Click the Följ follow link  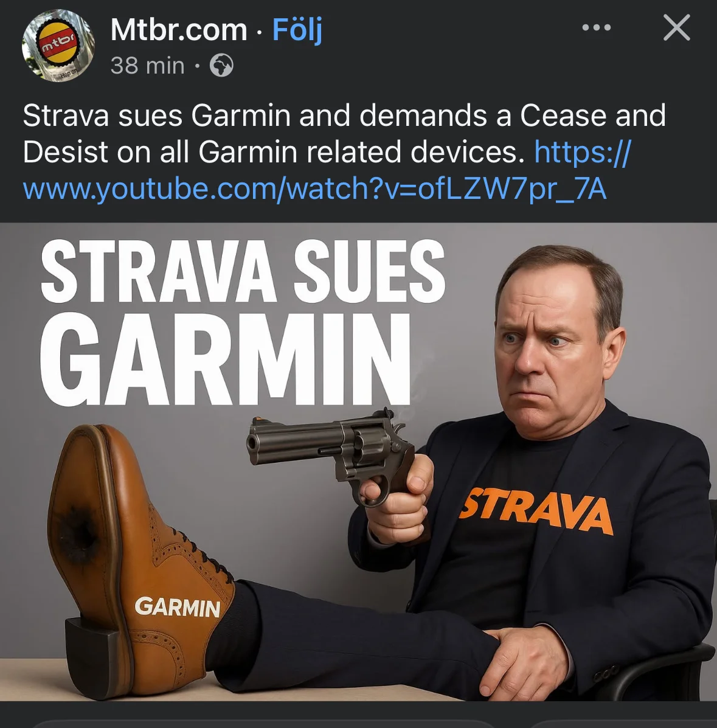(x=297, y=30)
